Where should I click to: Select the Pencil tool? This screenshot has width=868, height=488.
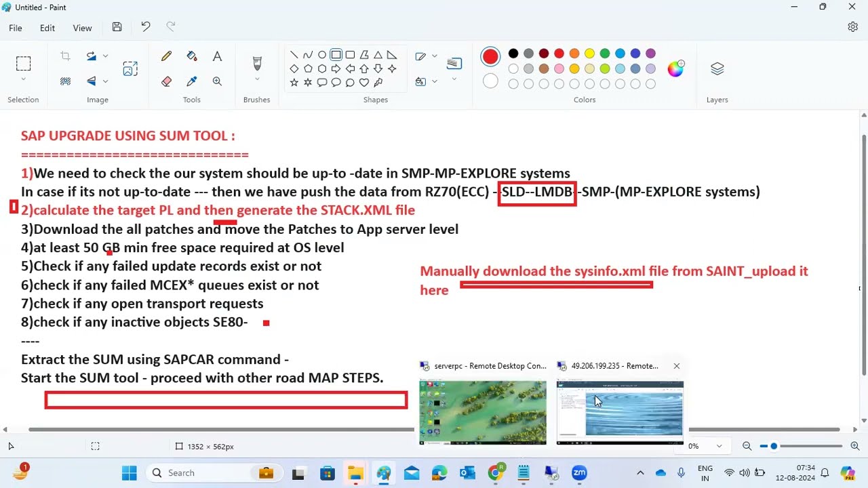pos(166,56)
